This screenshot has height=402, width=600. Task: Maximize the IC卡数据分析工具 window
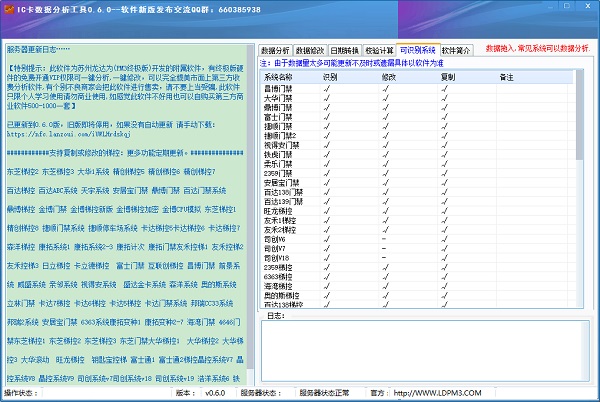coord(567,6)
